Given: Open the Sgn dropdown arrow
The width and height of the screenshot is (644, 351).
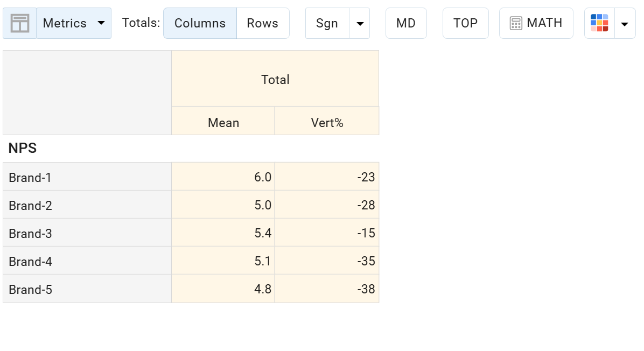Looking at the screenshot, I should click(x=360, y=23).
